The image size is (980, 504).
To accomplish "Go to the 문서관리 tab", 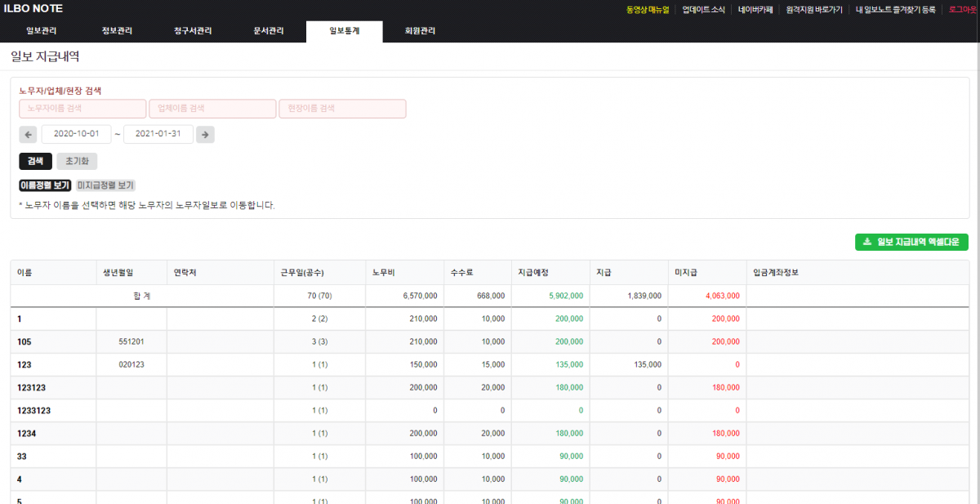I will (x=269, y=31).
